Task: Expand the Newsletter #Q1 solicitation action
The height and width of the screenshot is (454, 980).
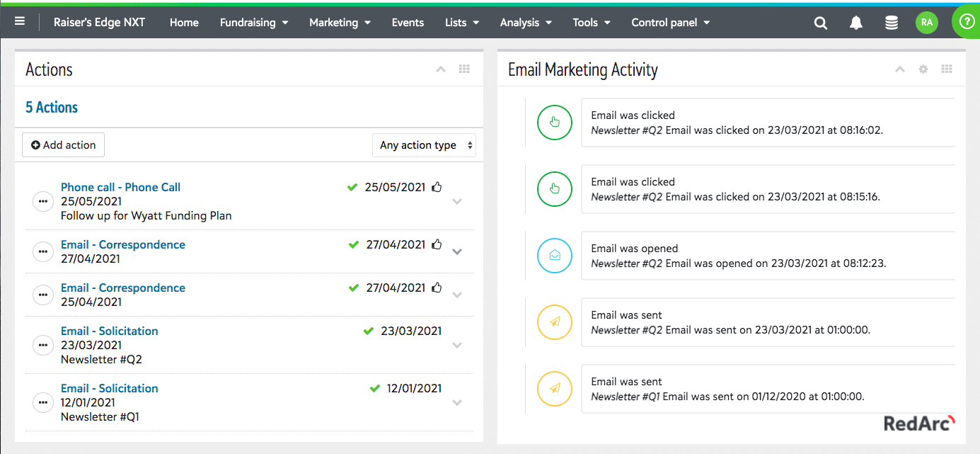Action: (x=457, y=402)
